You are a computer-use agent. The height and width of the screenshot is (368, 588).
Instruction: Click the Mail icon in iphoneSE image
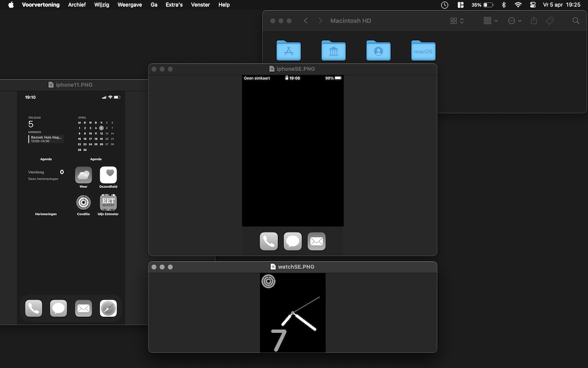click(316, 241)
